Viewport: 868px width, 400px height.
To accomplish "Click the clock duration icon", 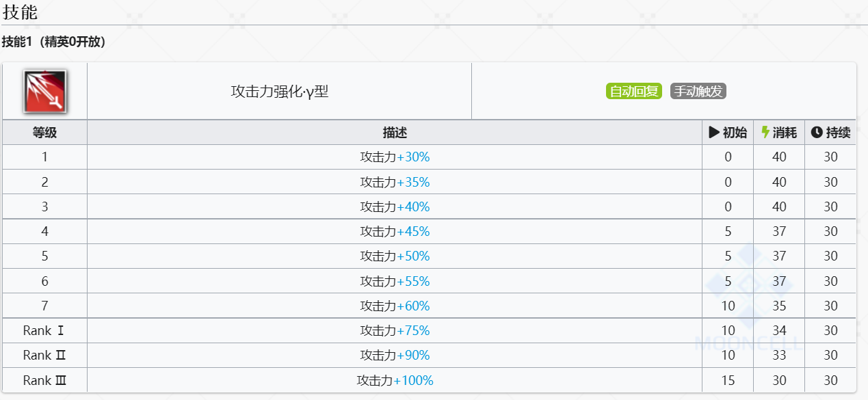I will pyautogui.click(x=817, y=133).
